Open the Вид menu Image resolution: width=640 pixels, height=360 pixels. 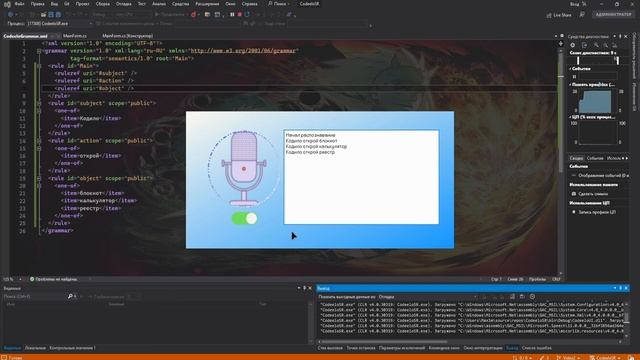[x=54, y=4]
